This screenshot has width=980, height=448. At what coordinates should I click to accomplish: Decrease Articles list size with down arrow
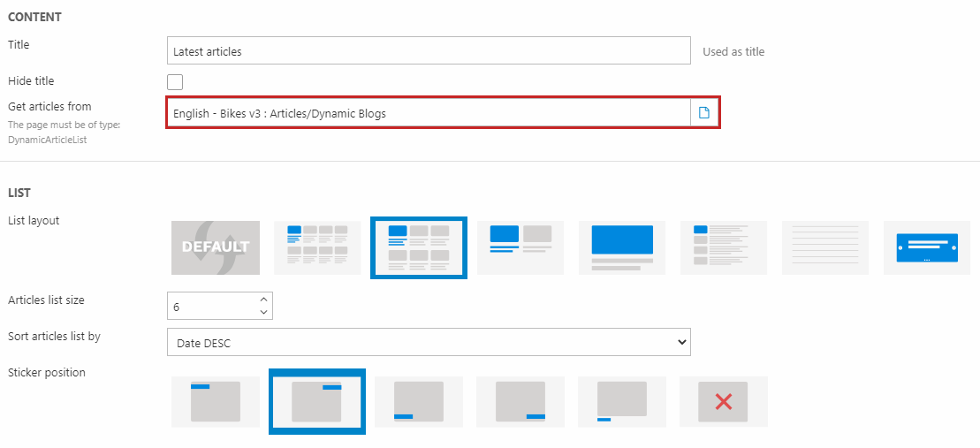point(263,311)
